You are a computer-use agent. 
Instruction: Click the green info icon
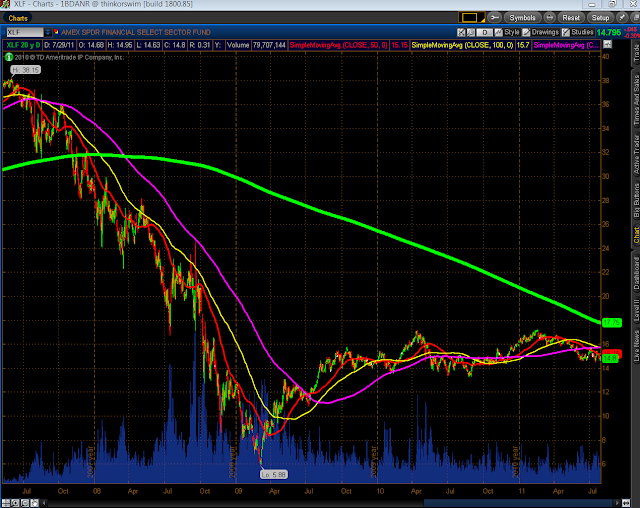(9, 58)
